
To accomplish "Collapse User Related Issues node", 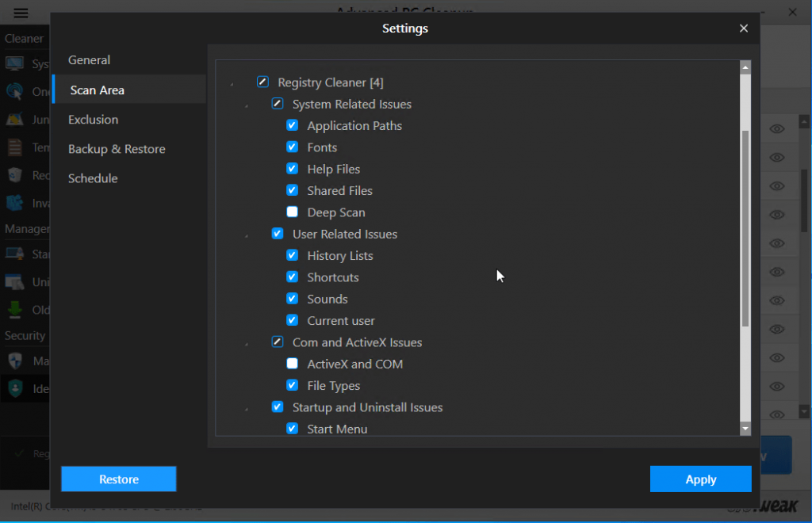I will click(x=247, y=235).
